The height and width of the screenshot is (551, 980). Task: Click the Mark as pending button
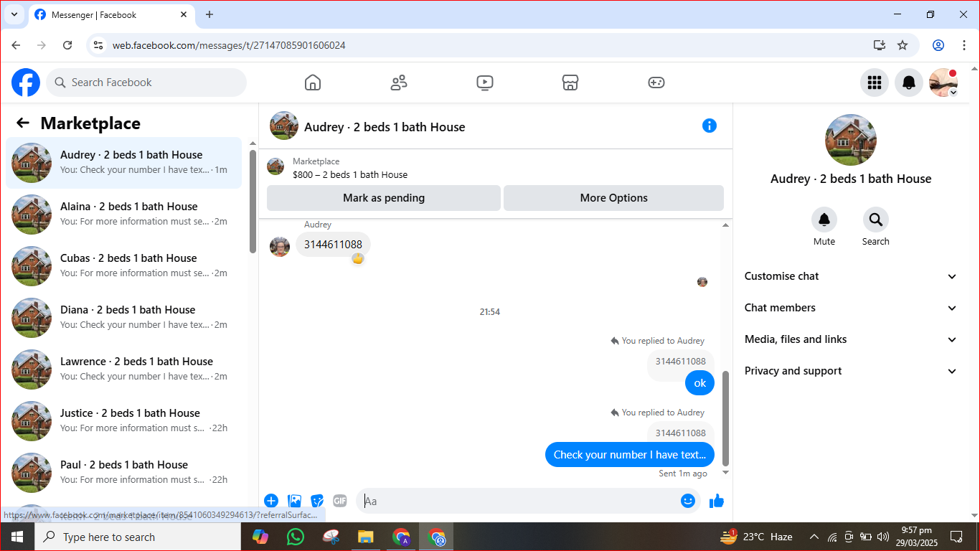384,198
